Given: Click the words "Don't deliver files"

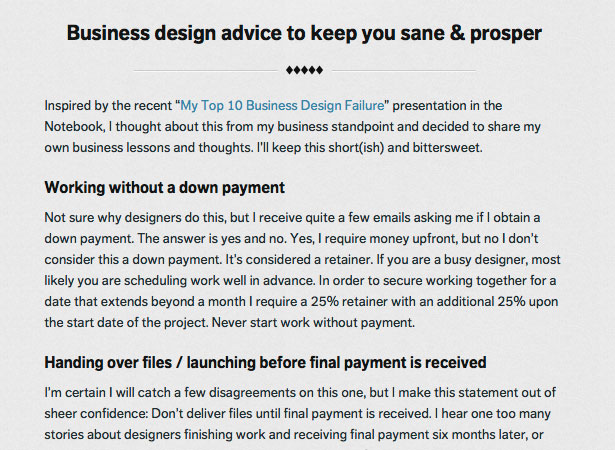Looking at the screenshot, I should 195,414.
